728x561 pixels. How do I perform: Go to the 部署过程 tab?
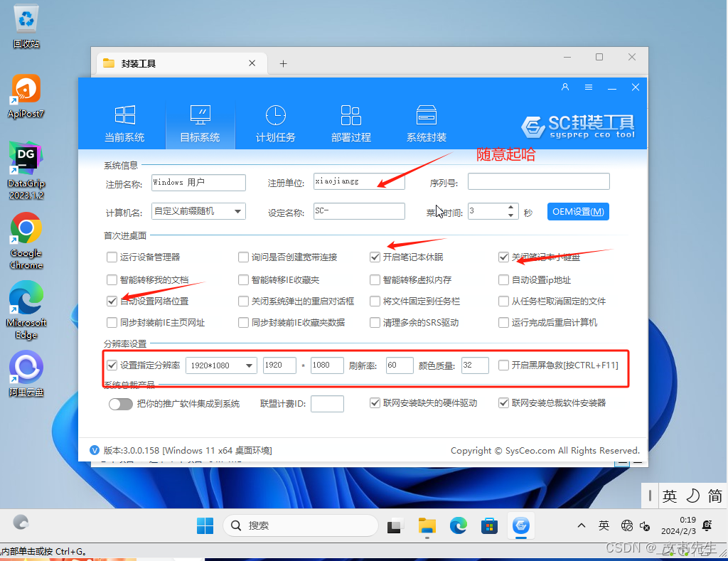point(351,124)
